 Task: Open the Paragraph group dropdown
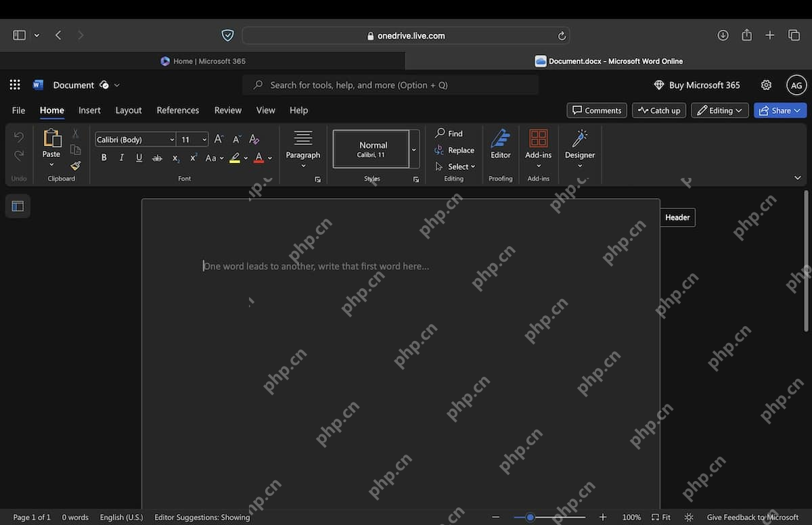(x=302, y=149)
